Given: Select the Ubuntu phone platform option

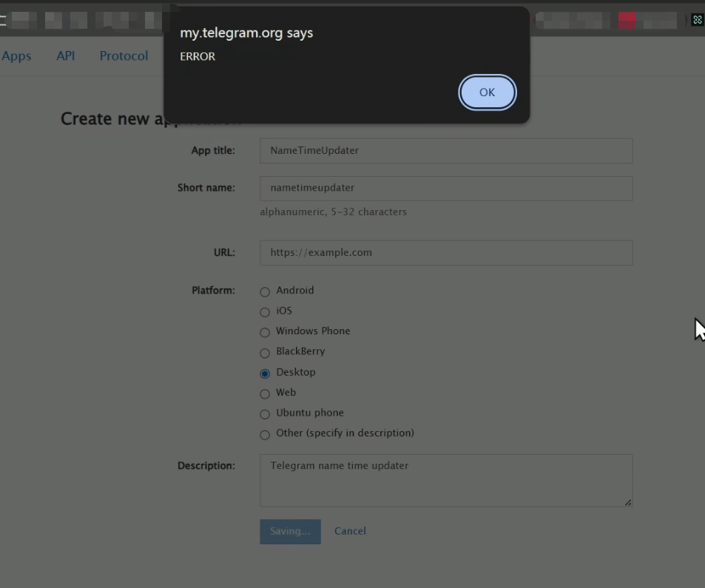Looking at the screenshot, I should coord(265,414).
